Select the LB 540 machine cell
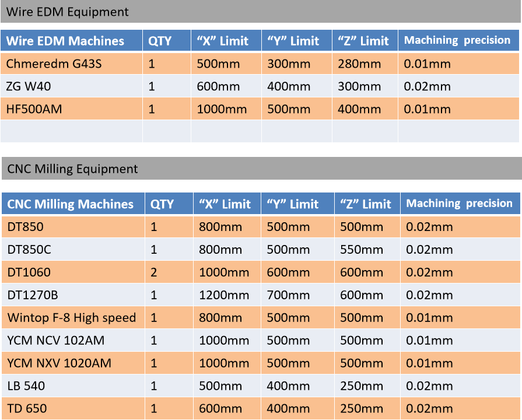 pos(73,386)
